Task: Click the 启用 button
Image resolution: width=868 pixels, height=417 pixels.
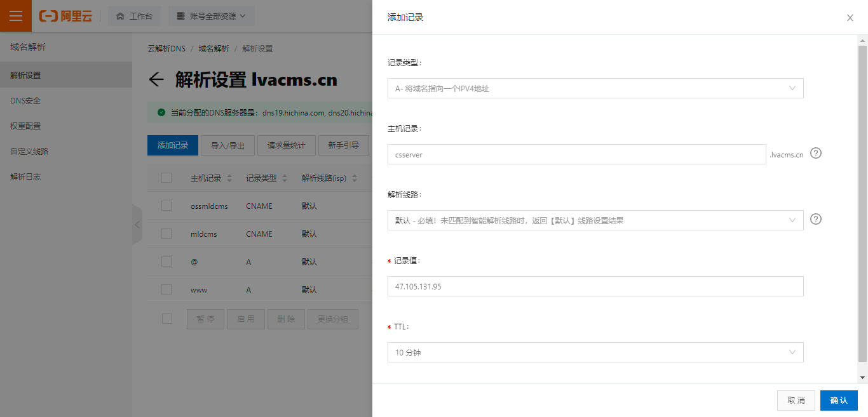Action: pyautogui.click(x=246, y=319)
